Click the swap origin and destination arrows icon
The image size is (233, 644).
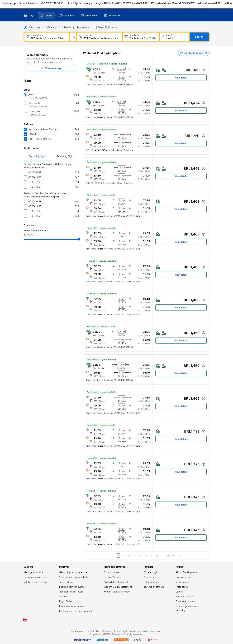coord(73,37)
